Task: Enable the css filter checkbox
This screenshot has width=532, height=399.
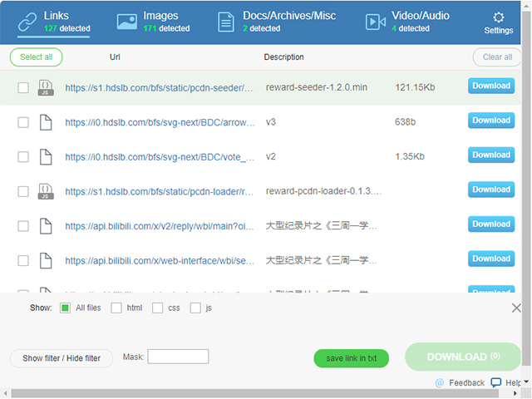Action: (x=157, y=308)
